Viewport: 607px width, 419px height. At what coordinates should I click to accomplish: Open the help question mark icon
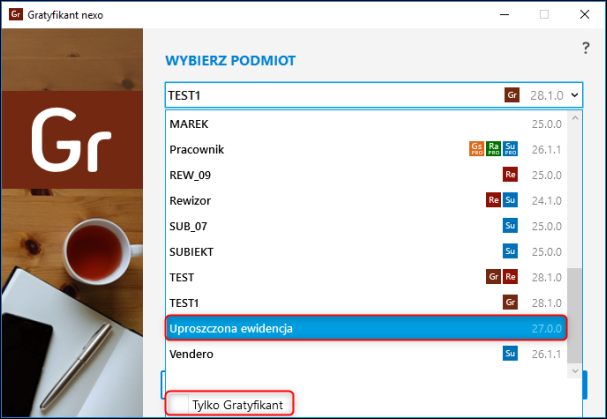586,48
